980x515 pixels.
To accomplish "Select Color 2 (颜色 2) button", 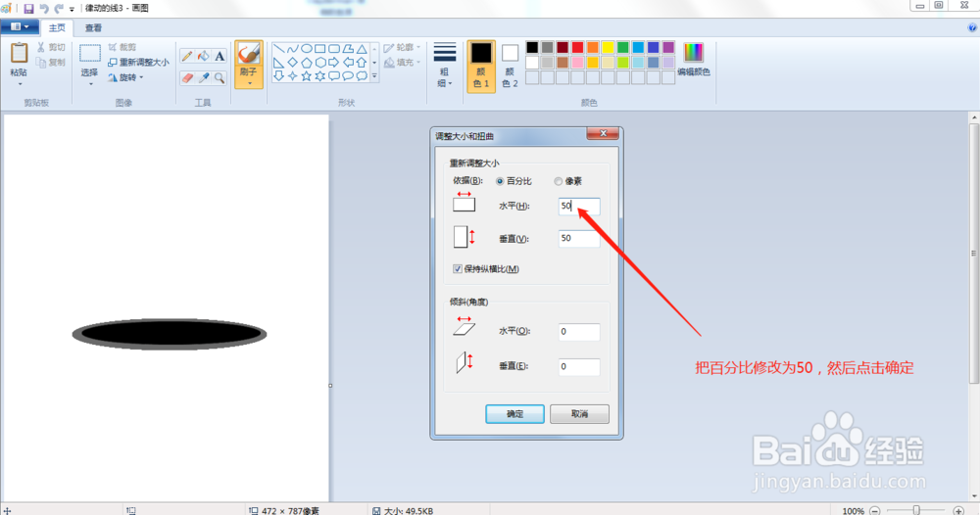I will pyautogui.click(x=510, y=67).
